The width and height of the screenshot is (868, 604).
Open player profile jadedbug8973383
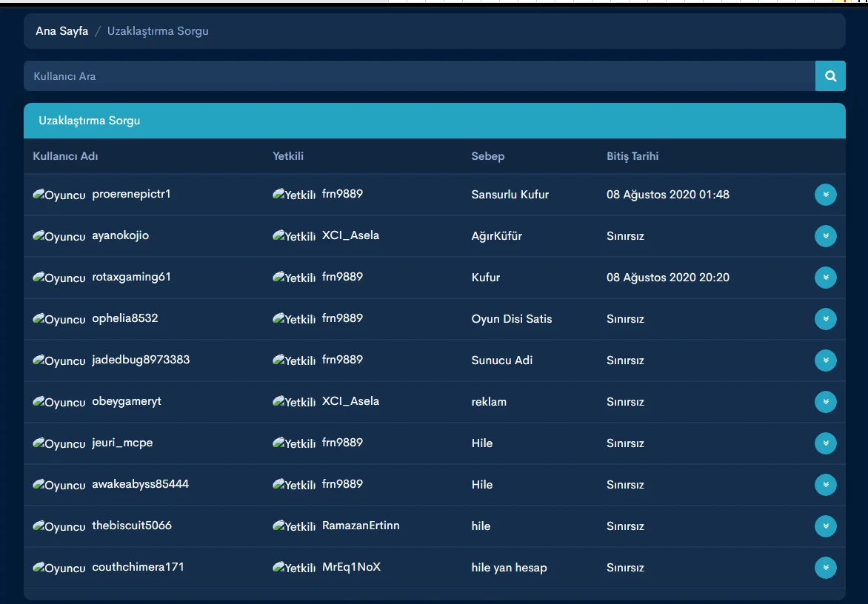click(141, 360)
